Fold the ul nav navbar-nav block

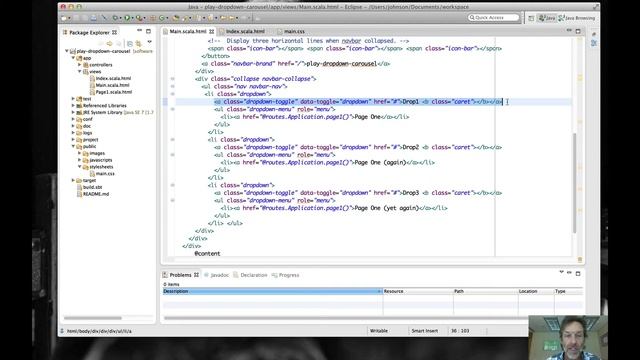(173, 87)
